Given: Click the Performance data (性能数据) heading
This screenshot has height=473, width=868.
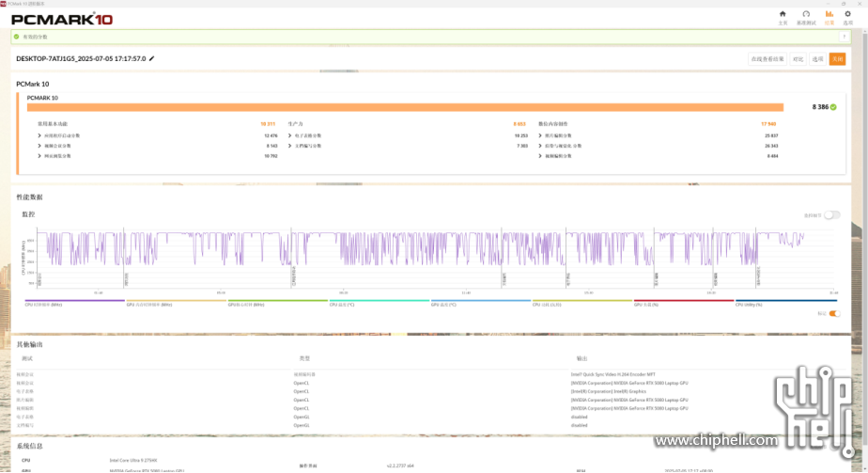Looking at the screenshot, I should (x=29, y=197).
